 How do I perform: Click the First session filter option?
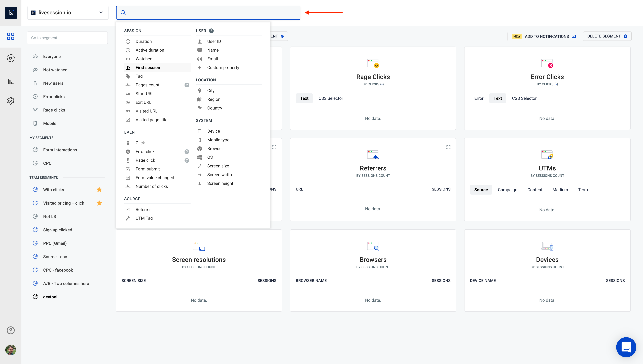pyautogui.click(x=148, y=67)
